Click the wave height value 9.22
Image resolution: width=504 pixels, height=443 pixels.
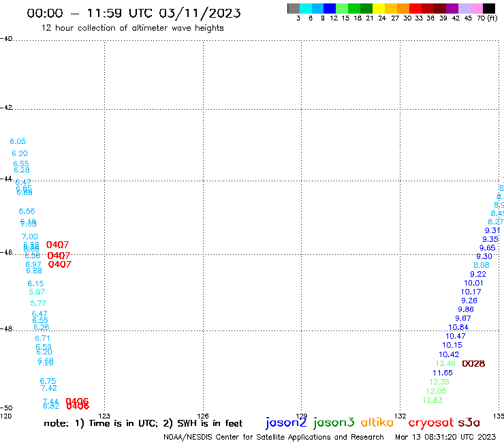point(478,275)
